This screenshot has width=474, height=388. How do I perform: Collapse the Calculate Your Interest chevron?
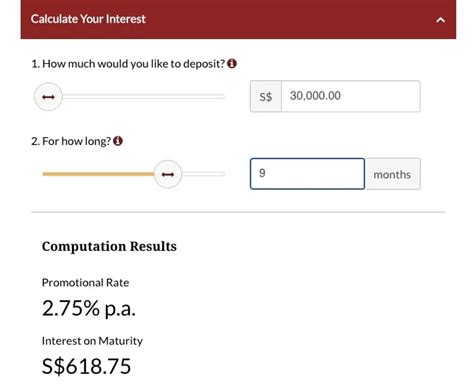click(440, 20)
